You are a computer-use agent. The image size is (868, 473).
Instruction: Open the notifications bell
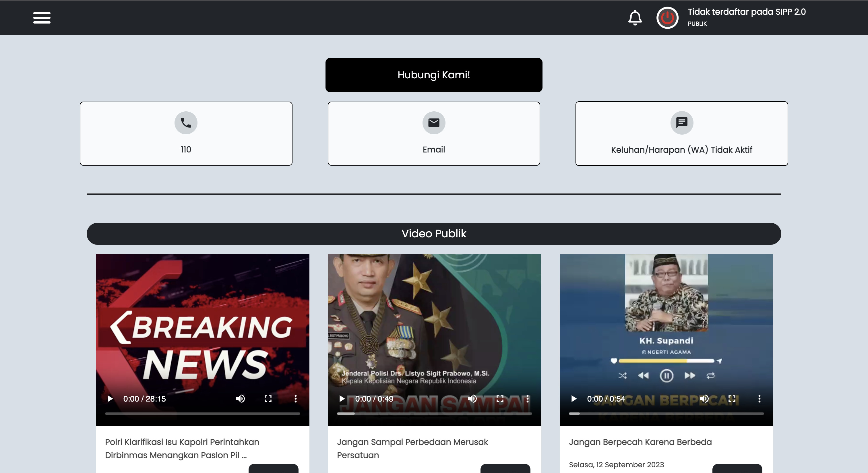[635, 18]
